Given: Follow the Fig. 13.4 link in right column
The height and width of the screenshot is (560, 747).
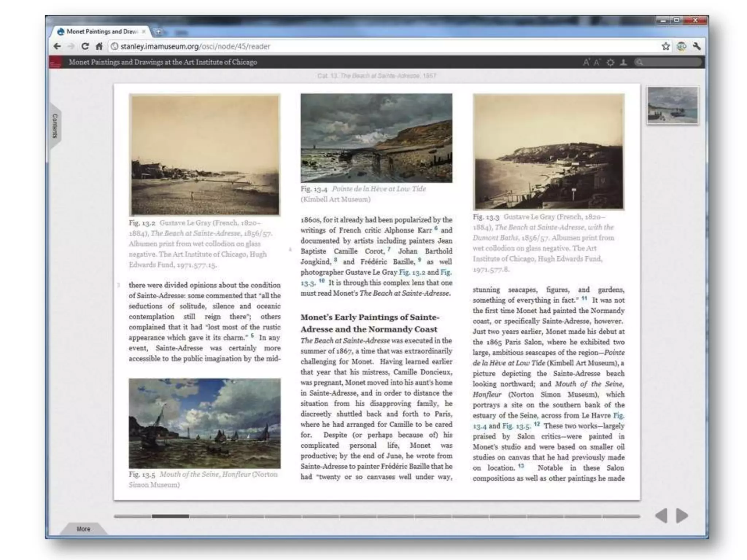Looking at the screenshot, I should tap(619, 416).
